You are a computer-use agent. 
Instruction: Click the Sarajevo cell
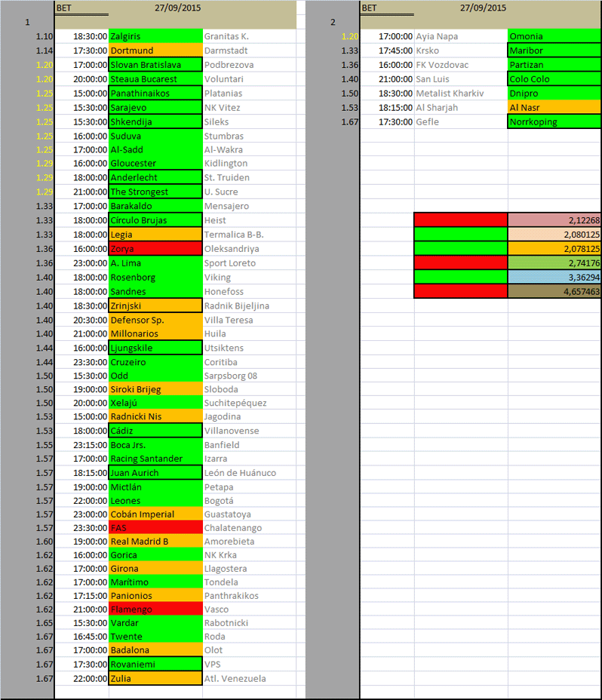(155, 108)
